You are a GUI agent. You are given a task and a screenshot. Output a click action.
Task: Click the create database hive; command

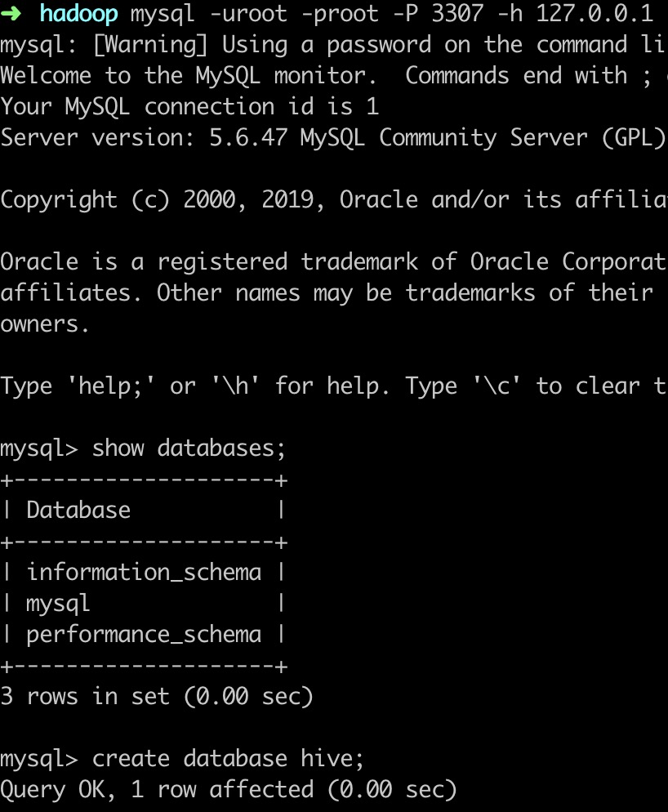[x=228, y=759]
